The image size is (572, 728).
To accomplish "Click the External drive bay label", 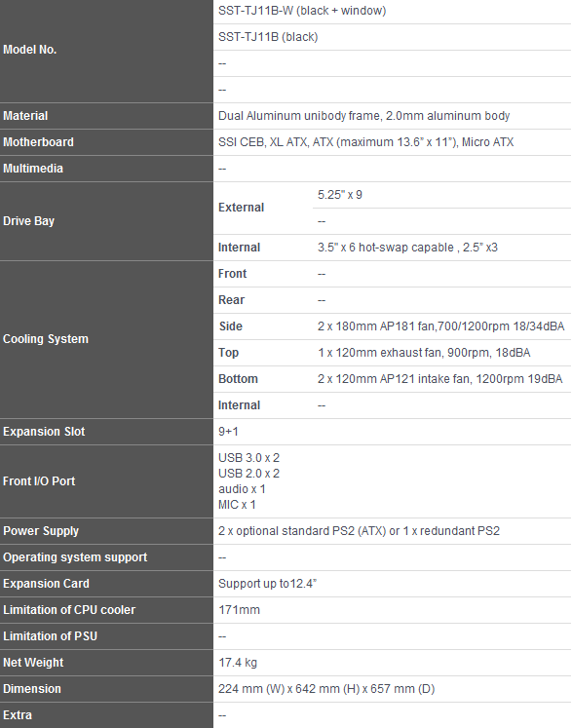I will pos(241,208).
